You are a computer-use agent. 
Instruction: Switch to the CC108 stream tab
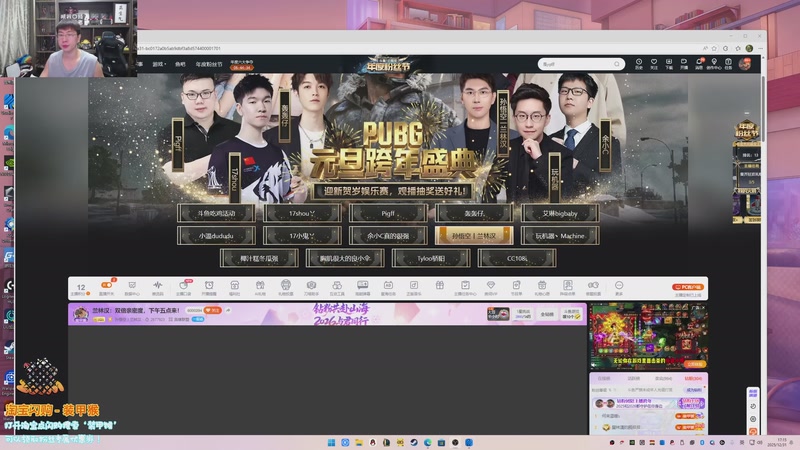[x=517, y=258]
